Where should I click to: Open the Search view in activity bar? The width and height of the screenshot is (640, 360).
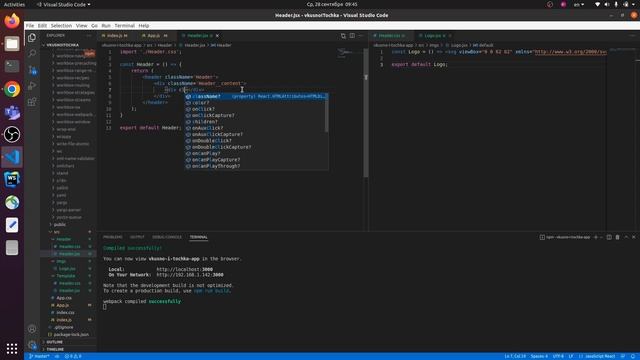pos(32,53)
